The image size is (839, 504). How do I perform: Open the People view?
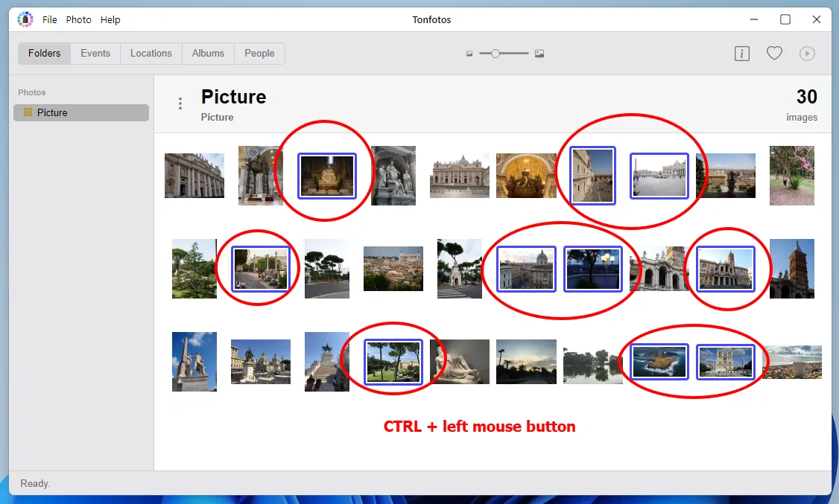click(x=259, y=53)
